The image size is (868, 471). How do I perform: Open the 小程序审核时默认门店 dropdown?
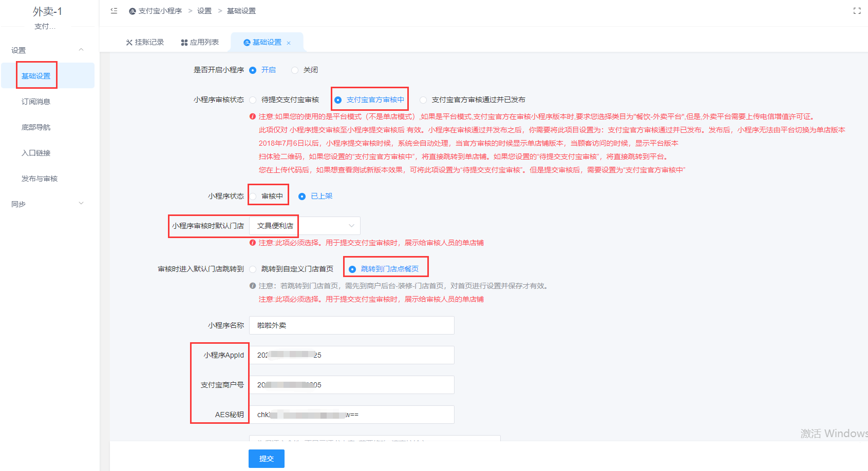[x=305, y=226]
